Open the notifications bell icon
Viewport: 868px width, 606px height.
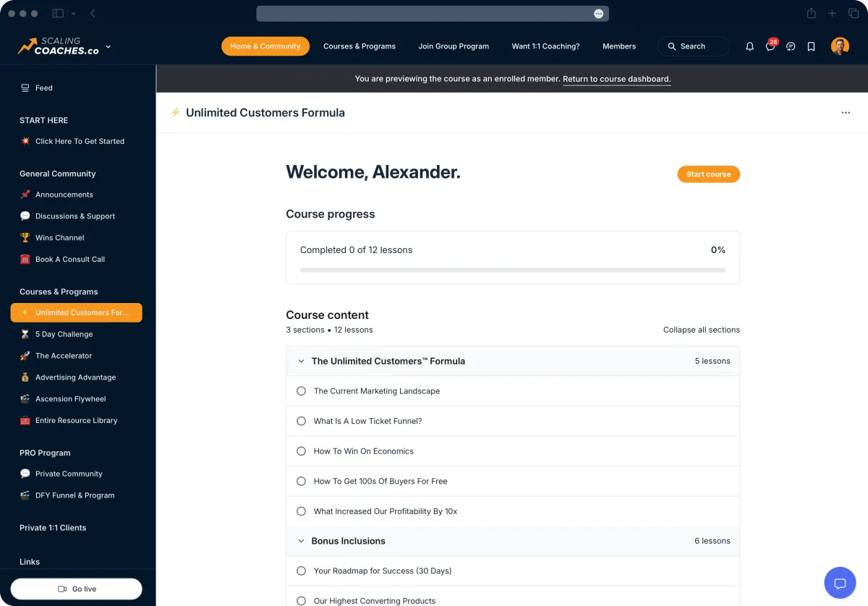(x=749, y=46)
